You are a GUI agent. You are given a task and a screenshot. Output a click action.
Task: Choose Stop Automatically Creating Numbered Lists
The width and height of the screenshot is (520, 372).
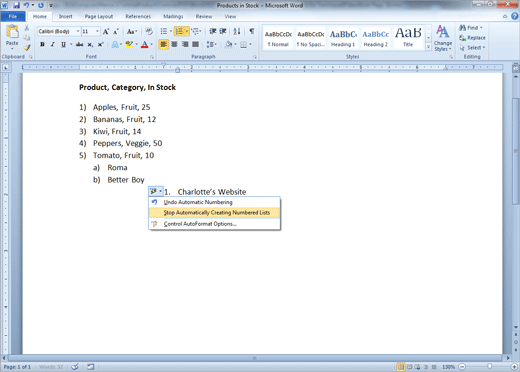click(x=214, y=213)
